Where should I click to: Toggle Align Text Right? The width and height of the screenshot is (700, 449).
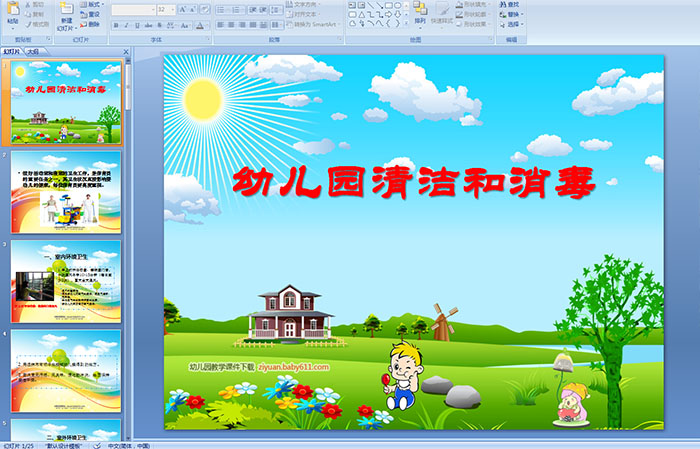[242, 25]
